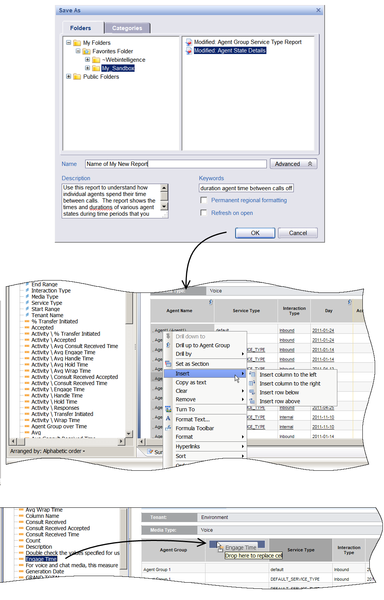The image size is (384, 600).
Task: Expand the Public Folders tree node
Action: [68, 77]
